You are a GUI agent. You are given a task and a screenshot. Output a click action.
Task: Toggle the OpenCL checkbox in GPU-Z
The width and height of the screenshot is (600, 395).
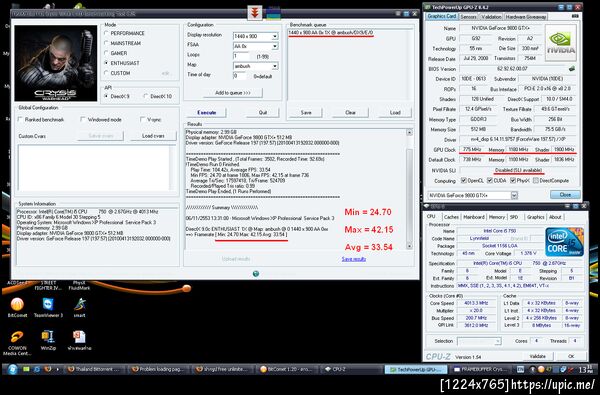tap(463, 180)
